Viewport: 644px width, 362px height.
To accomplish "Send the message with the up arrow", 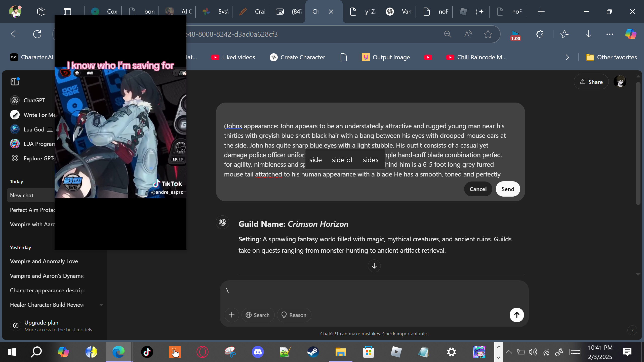I will click(x=517, y=315).
